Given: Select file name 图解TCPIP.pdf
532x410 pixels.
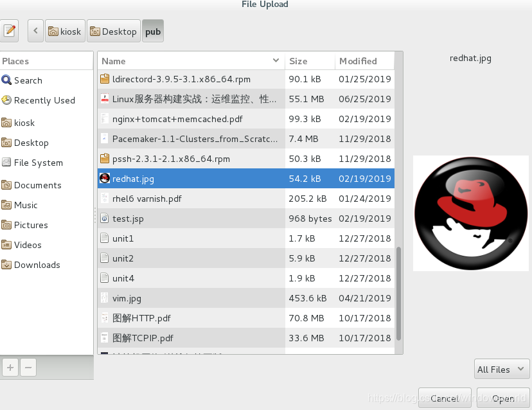Looking at the screenshot, I should click(x=143, y=338).
